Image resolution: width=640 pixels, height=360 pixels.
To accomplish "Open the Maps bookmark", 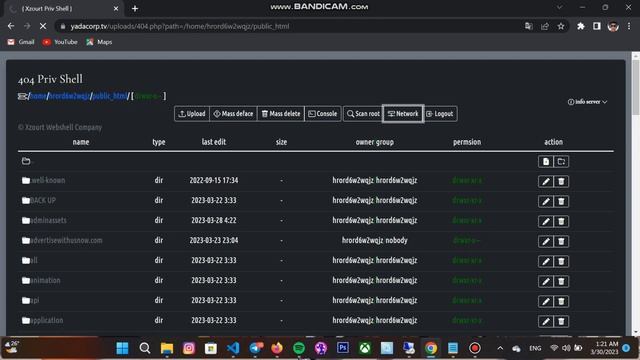I will coord(99,42).
